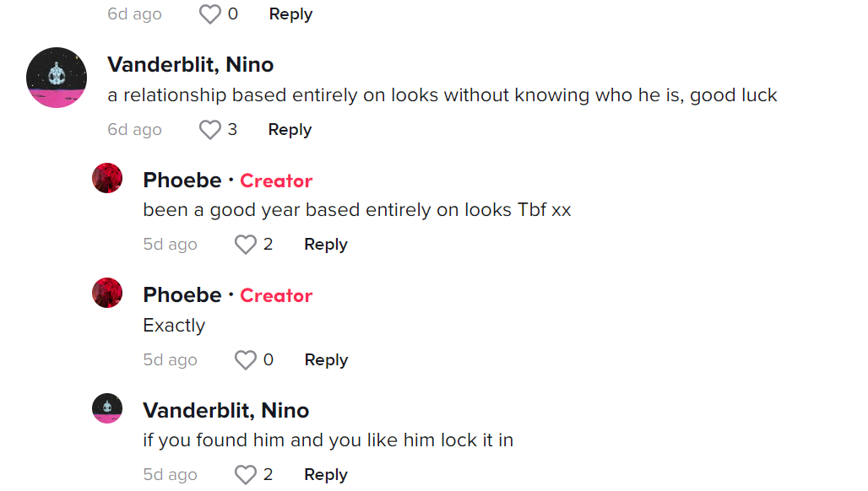
Task: Open Phoebe's profile name above 'Exactly'
Action: point(182,295)
